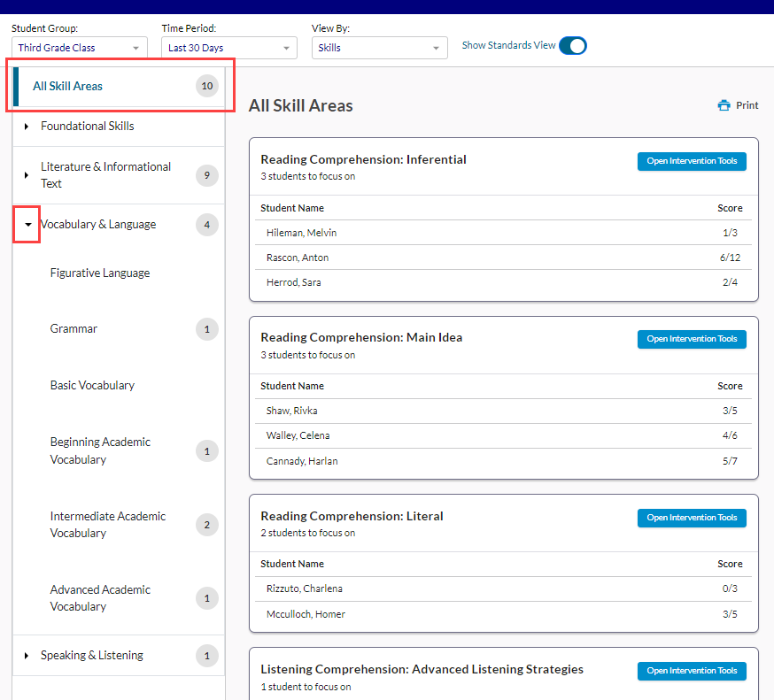
Task: Select Figurative Language in the sidebar
Action: (x=100, y=273)
